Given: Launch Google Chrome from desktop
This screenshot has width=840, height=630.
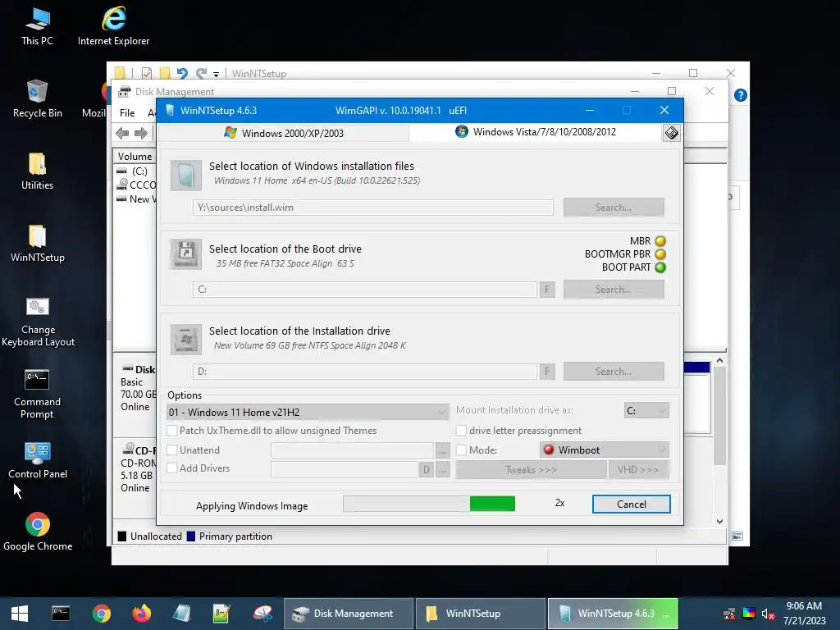Looking at the screenshot, I should (x=38, y=532).
